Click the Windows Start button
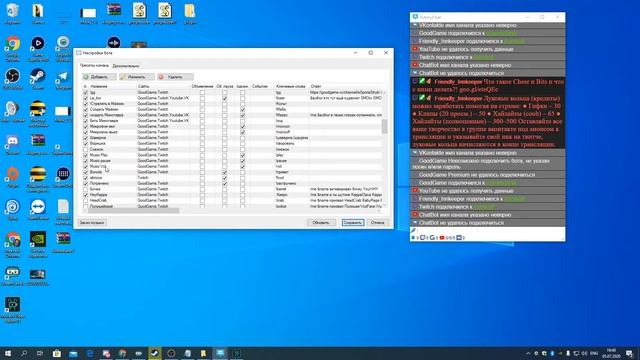 (x=8, y=353)
